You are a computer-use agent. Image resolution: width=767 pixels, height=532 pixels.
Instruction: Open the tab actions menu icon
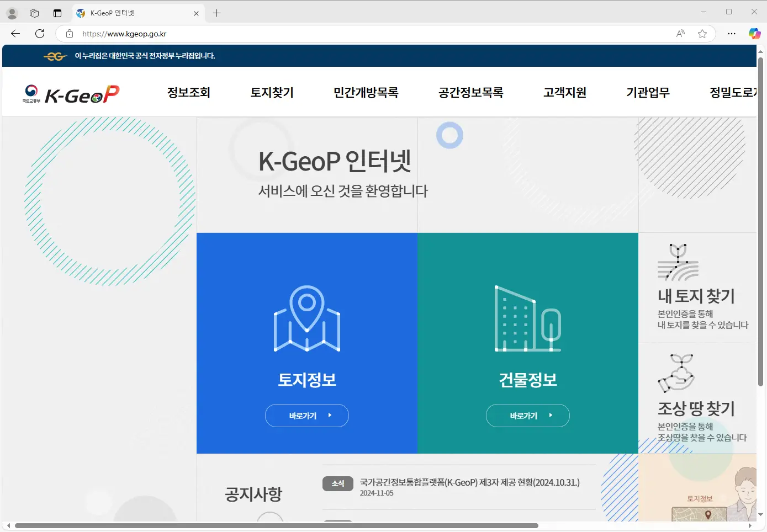pyautogui.click(x=57, y=13)
